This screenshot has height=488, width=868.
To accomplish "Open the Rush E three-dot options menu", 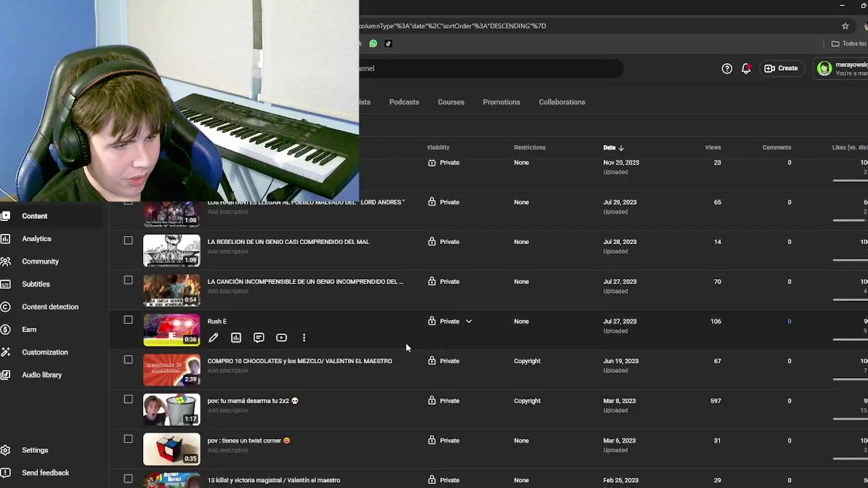I will pos(304,338).
